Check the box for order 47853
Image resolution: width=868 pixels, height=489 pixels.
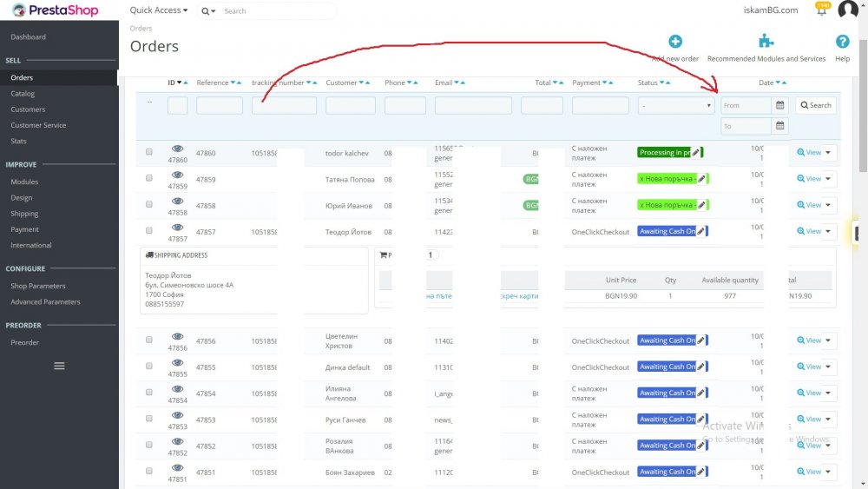[x=149, y=418]
